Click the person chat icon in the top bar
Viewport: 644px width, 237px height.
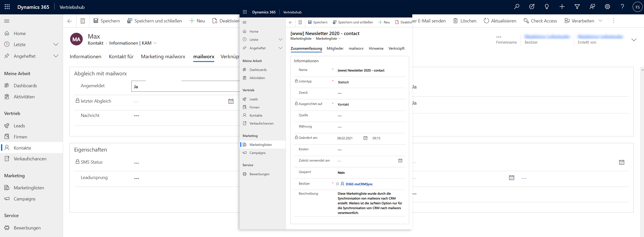[592, 7]
